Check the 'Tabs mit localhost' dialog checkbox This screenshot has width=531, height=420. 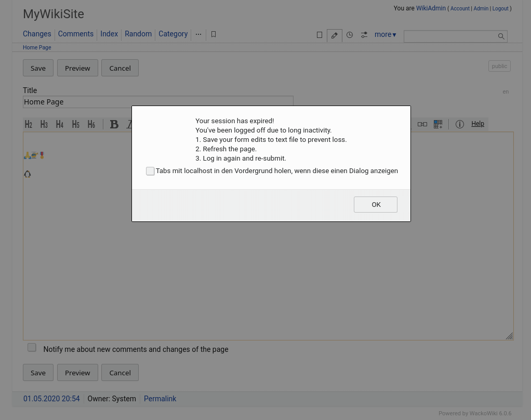click(x=150, y=171)
